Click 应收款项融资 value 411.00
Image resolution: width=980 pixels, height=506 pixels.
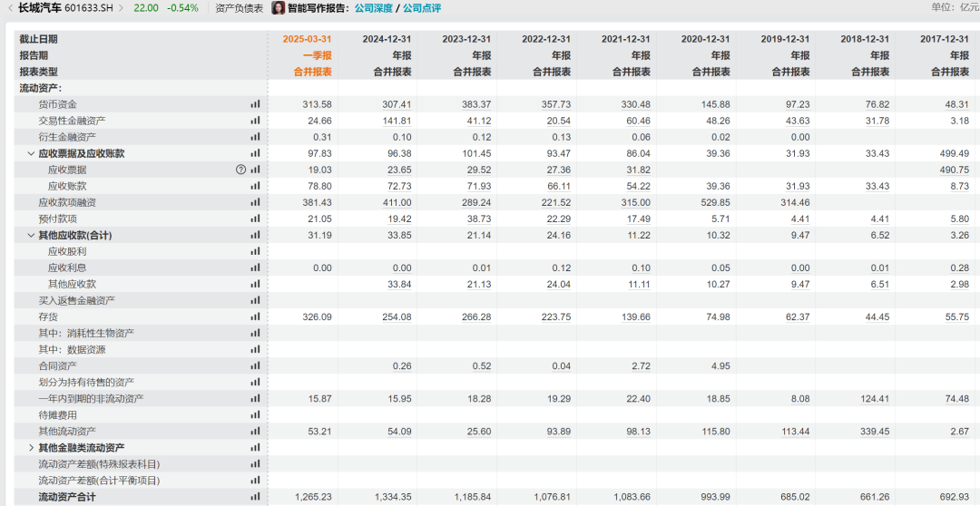[397, 202]
